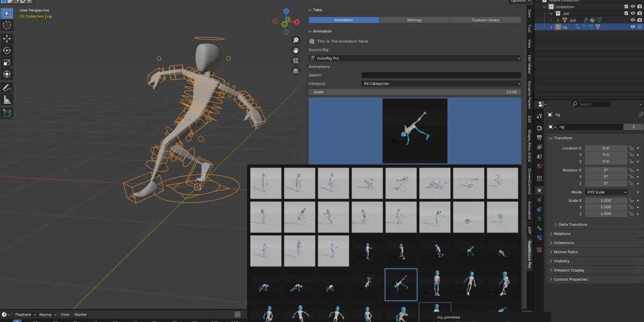Open the Playback menu in timeline
Viewport: 644px width, 322px height.
[x=24, y=314]
